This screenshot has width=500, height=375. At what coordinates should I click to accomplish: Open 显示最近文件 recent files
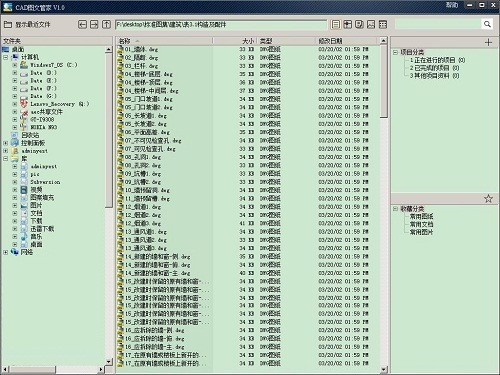pyautogui.click(x=27, y=24)
